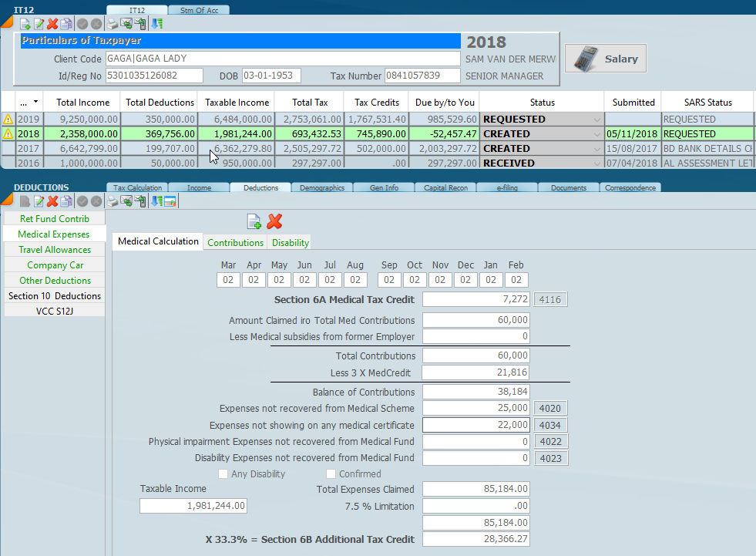
Task: Expand the Status dropdown for the 2018 row
Action: (596, 134)
